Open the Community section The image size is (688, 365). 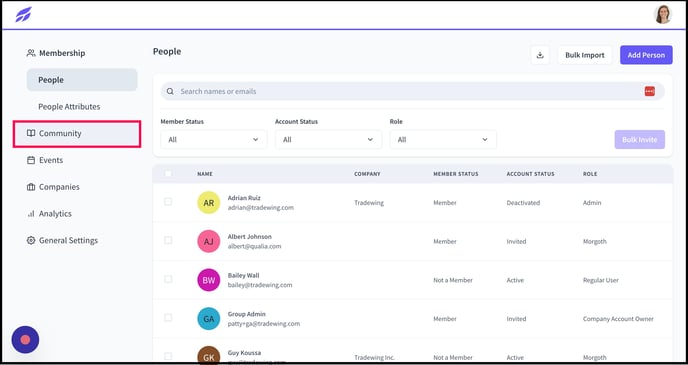tap(77, 134)
